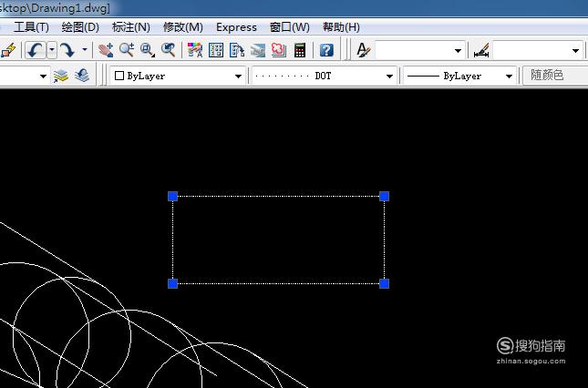Open the Properties palette icon
Image resolution: width=588 pixels, height=388 pixels.
point(195,50)
